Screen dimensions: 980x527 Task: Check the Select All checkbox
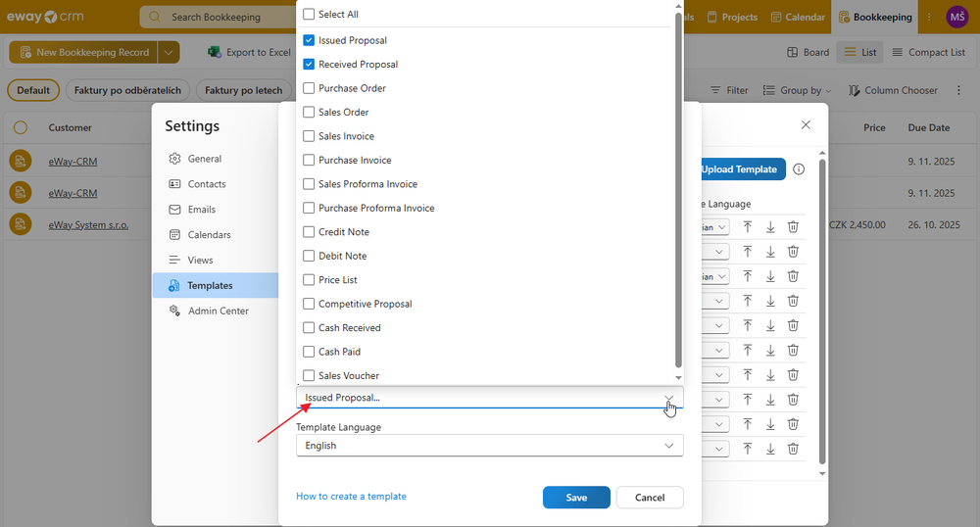point(310,15)
